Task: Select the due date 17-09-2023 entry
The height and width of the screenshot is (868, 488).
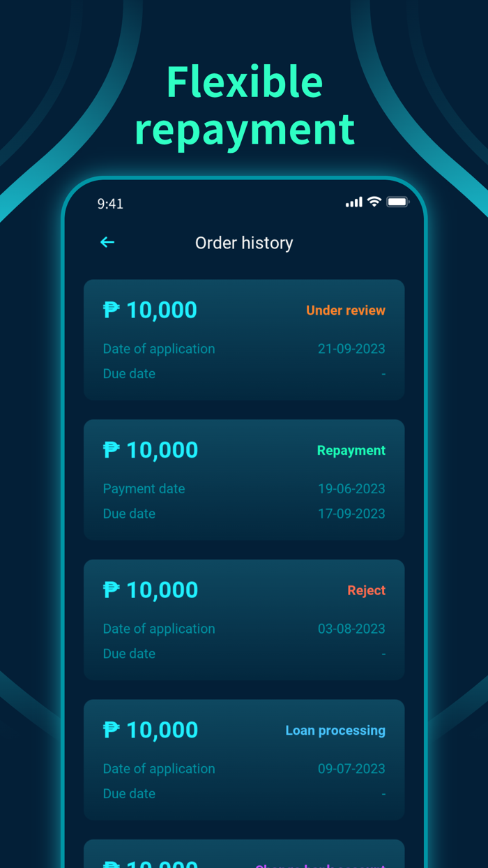Action: (x=351, y=514)
